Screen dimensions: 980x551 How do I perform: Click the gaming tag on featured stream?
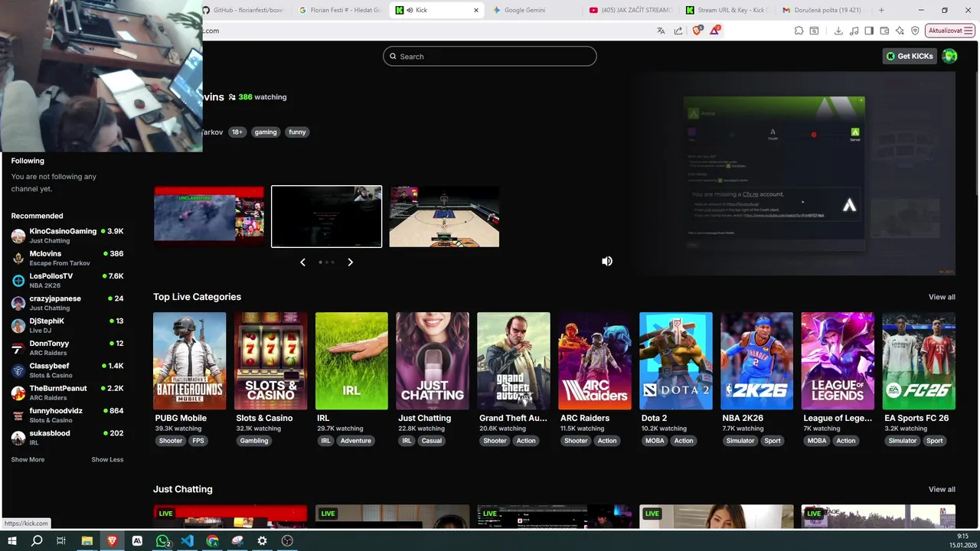(x=266, y=132)
